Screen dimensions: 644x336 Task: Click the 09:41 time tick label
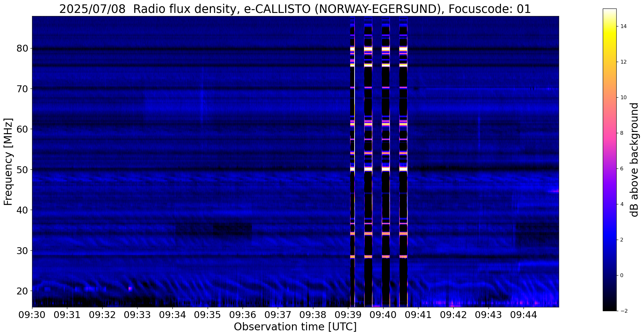pyautogui.click(x=418, y=315)
